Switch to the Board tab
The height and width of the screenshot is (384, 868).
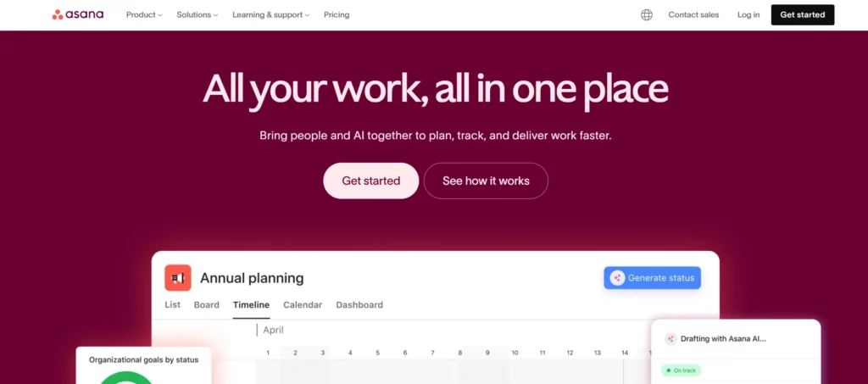tap(207, 305)
